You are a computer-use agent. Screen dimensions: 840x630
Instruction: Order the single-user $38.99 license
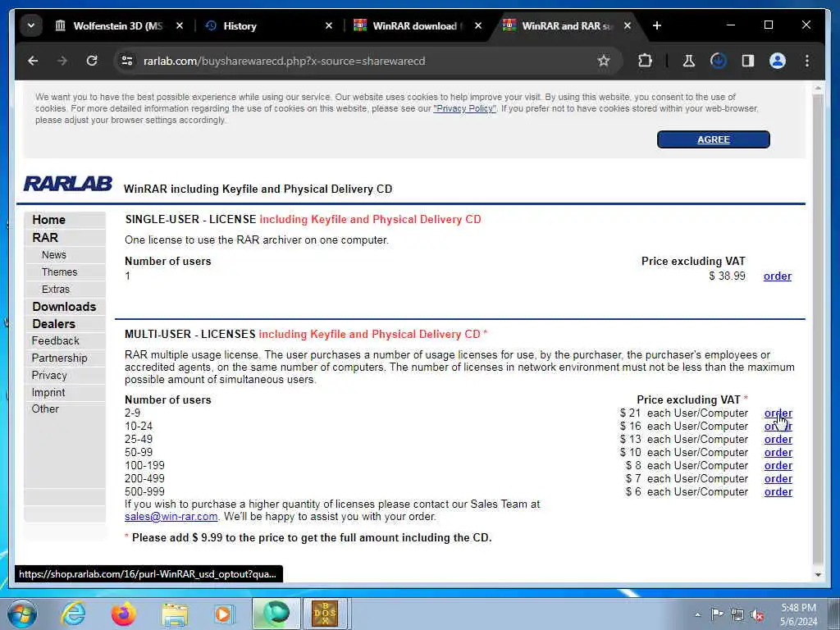tap(778, 276)
